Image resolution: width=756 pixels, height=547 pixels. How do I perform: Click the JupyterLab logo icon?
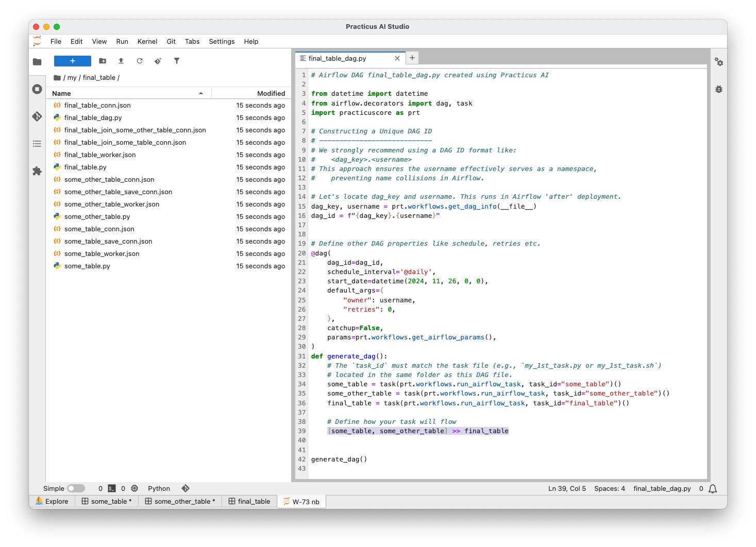pyautogui.click(x=37, y=41)
